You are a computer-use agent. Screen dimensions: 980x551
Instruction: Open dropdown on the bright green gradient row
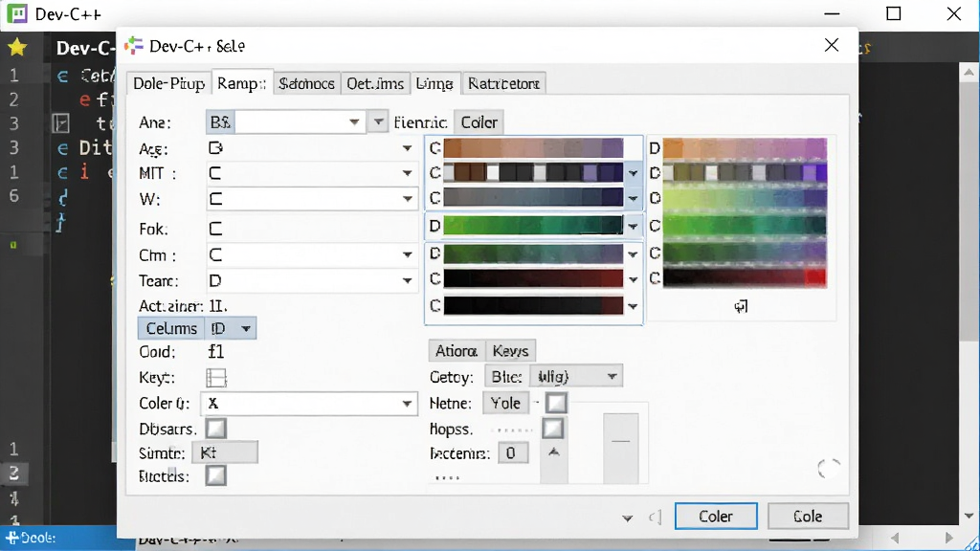coord(634,226)
